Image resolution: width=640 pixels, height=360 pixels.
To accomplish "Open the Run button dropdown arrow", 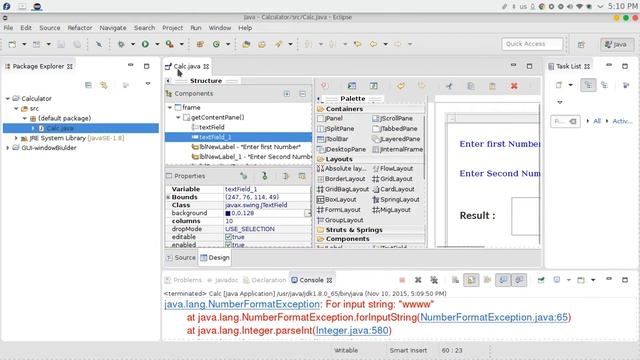I will click(157, 44).
